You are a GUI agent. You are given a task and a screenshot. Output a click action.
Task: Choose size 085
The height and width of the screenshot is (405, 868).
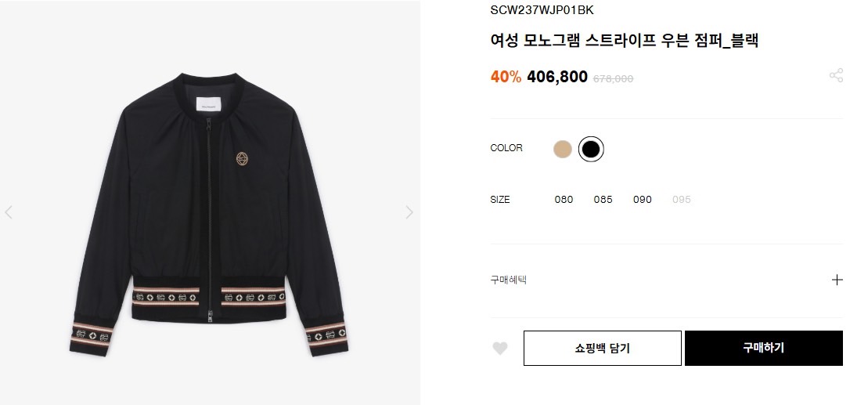click(x=603, y=200)
